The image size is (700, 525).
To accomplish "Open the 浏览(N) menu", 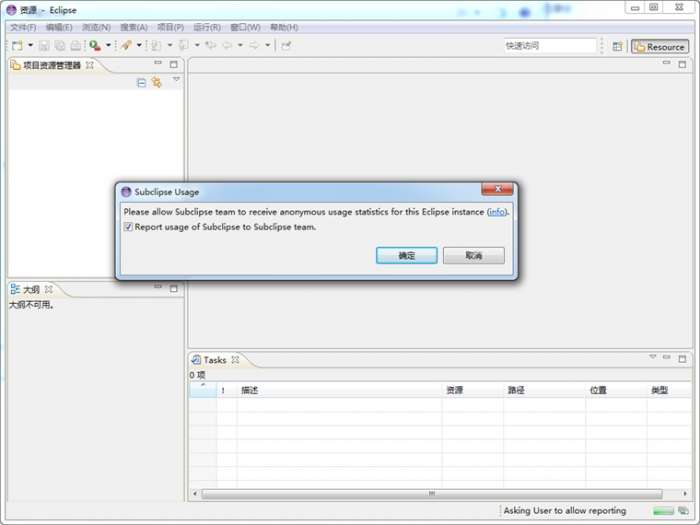I will click(96, 28).
